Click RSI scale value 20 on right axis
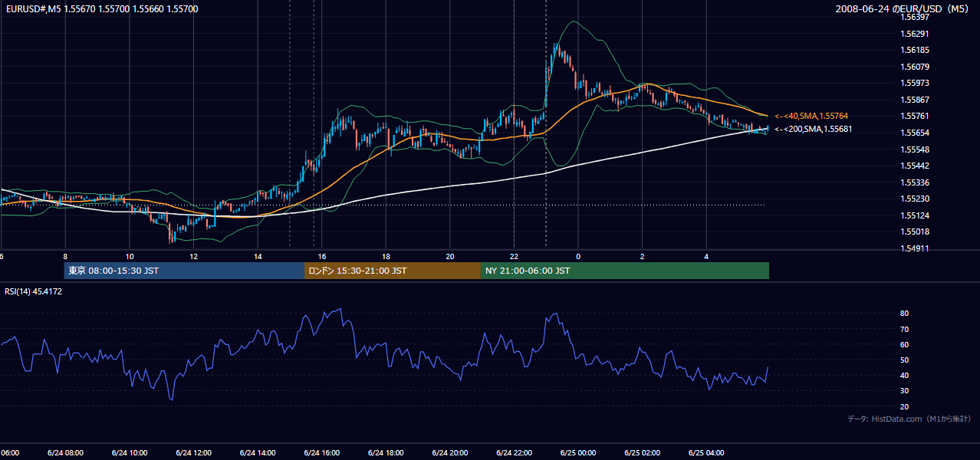Image resolution: width=980 pixels, height=460 pixels. 905,406
